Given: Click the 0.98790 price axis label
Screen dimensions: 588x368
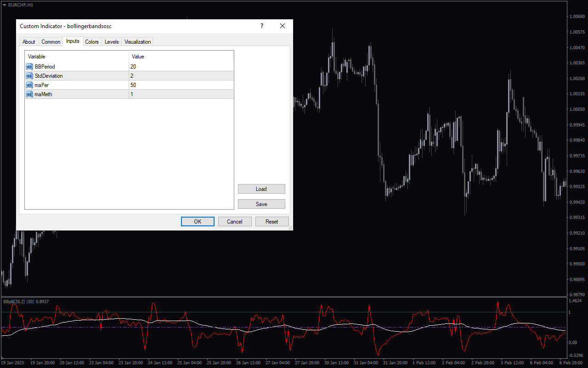Looking at the screenshot, I should [577, 294].
